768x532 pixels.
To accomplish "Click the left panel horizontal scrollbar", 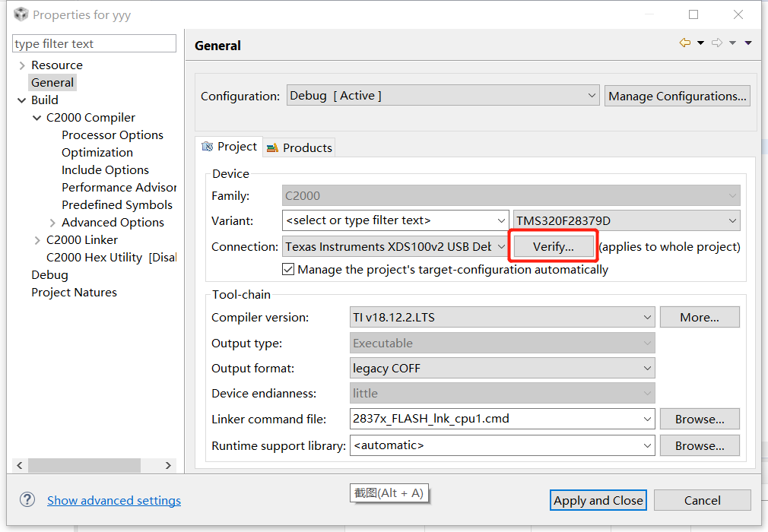I will click(84, 465).
